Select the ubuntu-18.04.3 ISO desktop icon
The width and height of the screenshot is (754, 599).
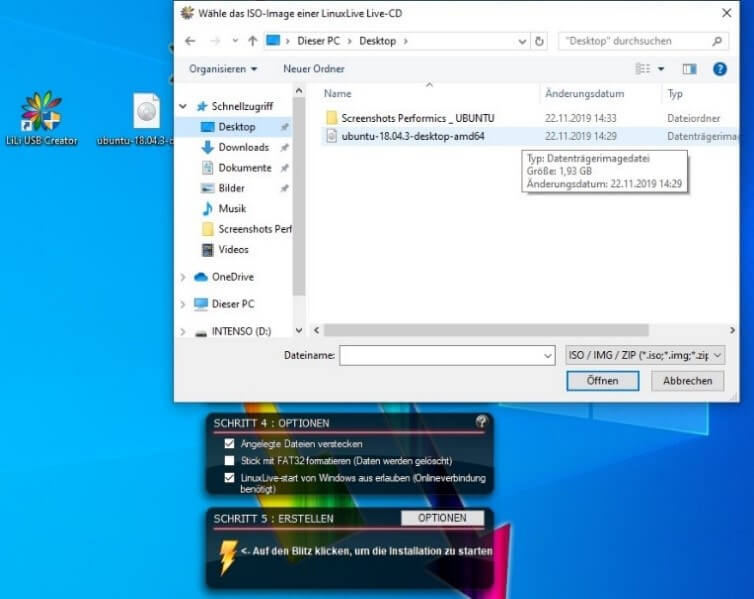[x=144, y=119]
